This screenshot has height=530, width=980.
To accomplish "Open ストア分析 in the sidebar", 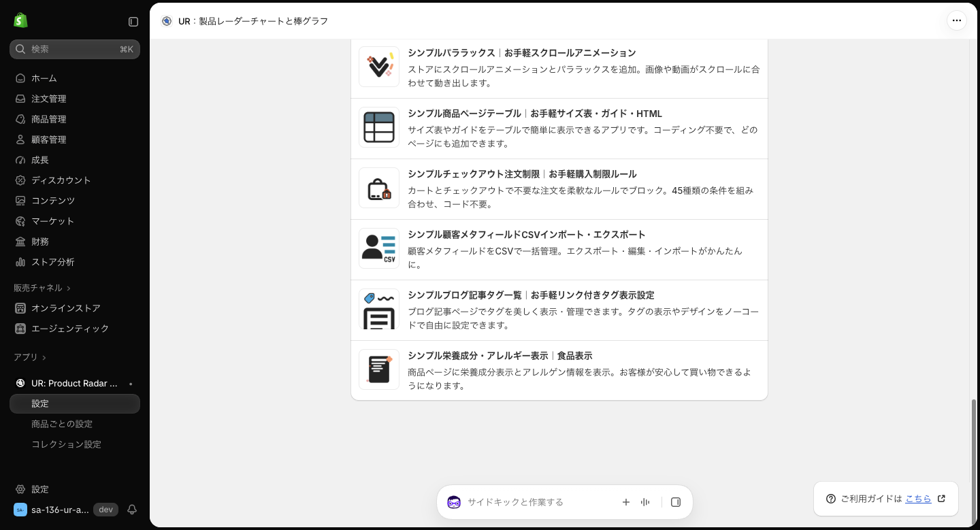I will 75,262.
